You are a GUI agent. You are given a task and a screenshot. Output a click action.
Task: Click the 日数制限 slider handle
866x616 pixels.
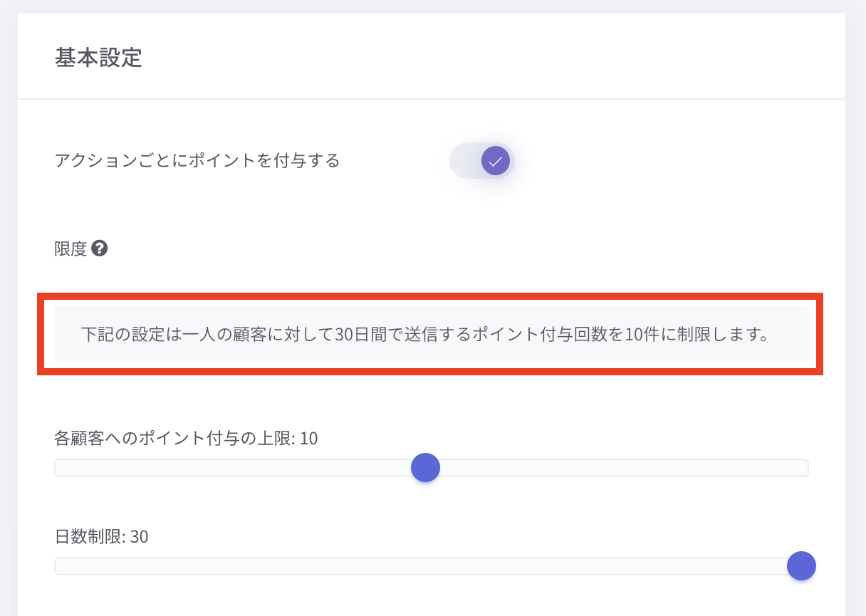point(801,566)
